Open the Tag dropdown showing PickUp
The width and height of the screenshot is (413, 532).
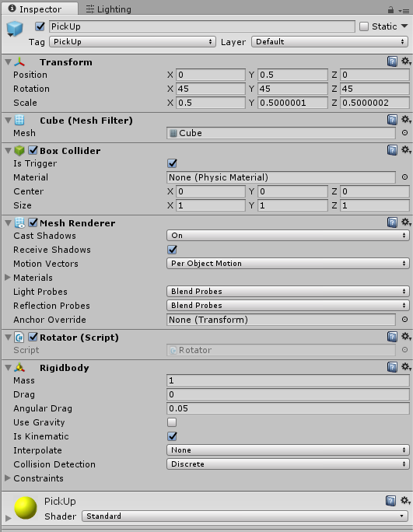point(132,42)
